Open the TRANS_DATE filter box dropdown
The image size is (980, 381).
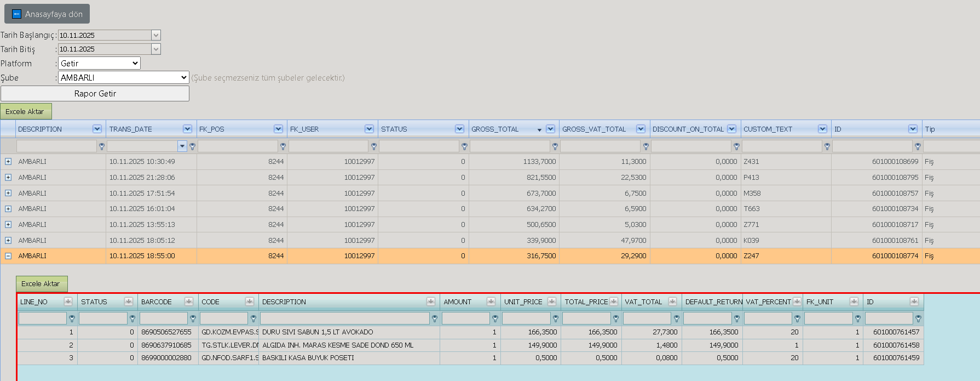[182, 146]
